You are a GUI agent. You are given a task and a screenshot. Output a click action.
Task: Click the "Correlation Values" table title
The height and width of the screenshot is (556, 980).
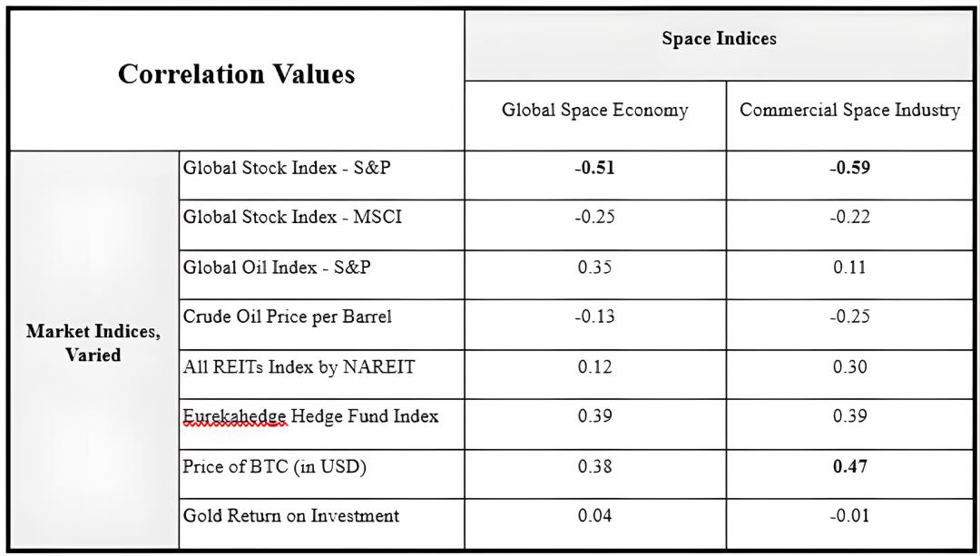(236, 74)
